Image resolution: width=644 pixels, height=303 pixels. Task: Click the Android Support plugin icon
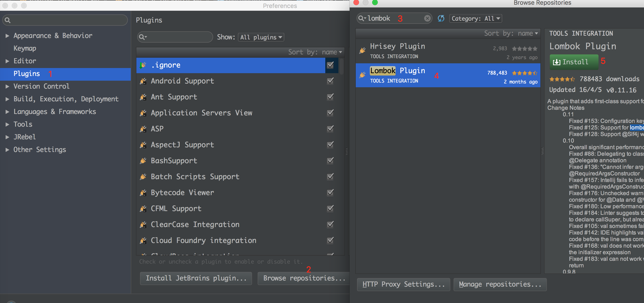point(143,81)
